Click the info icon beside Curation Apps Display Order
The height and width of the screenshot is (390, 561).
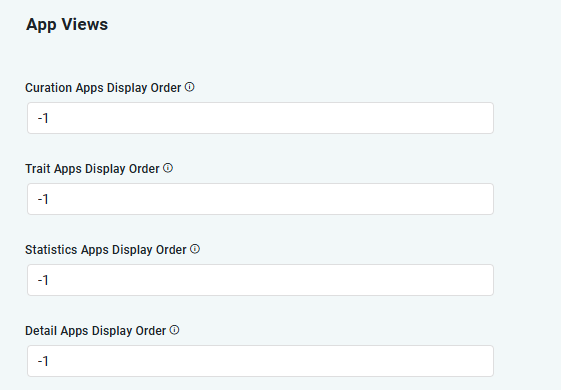point(190,87)
